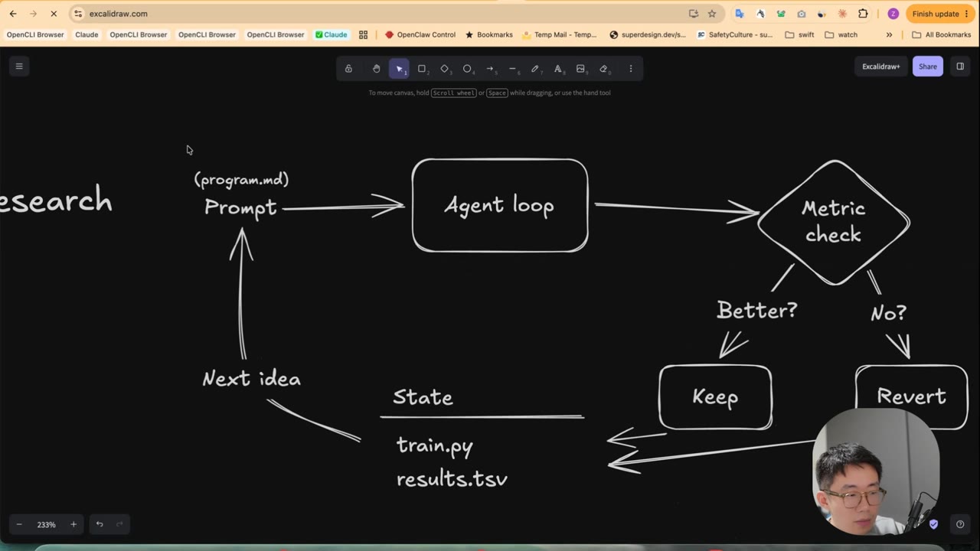Select the Line drawing tool
Viewport: 980px width, 551px height.
point(512,69)
